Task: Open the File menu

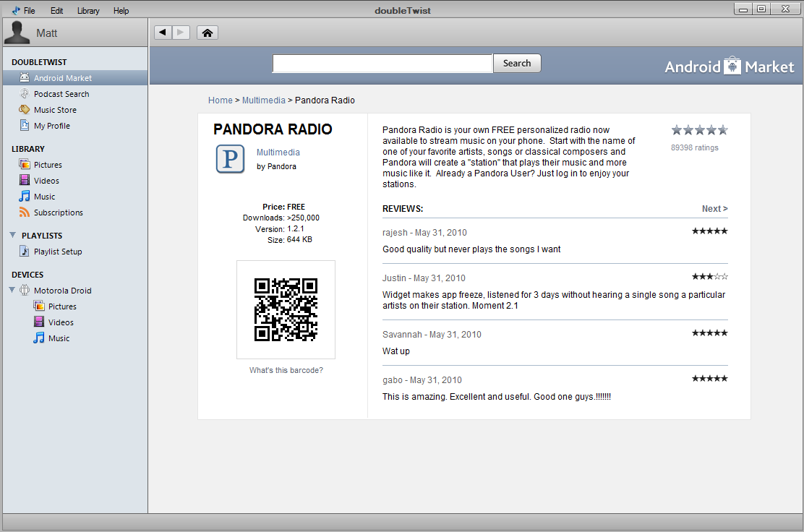Action: point(29,11)
